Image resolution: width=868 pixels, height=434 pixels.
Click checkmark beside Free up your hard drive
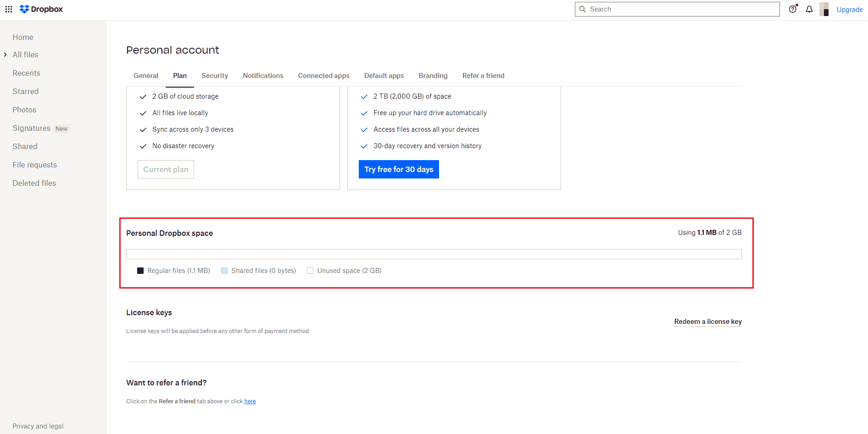pos(364,113)
